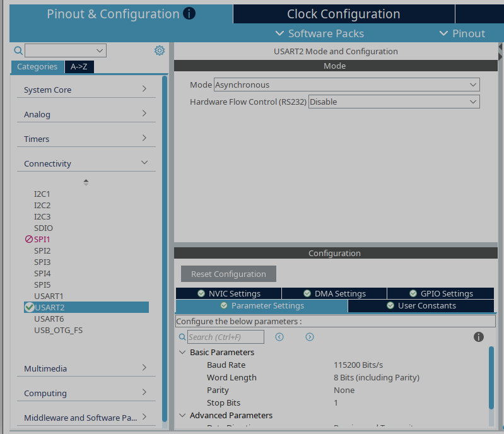The width and height of the screenshot is (504, 434).
Task: Click the Reset Configuration button
Action: tap(228, 274)
